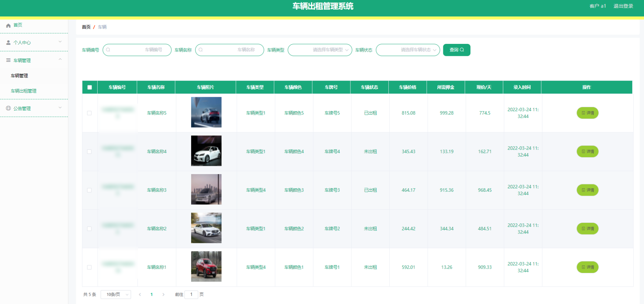Image resolution: width=644 pixels, height=304 pixels.
Task: Click the user icon beside 个人中心
Action: (9, 42)
